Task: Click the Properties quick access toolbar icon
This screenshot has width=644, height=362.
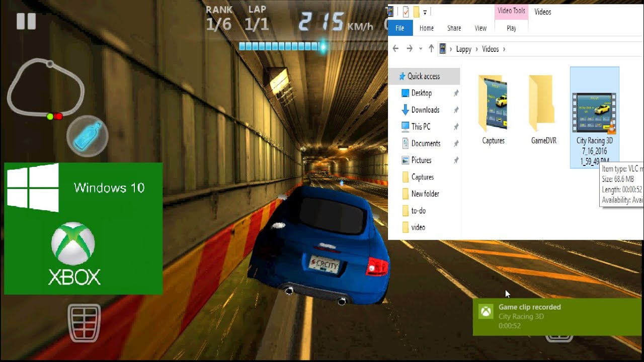Action: tap(406, 12)
